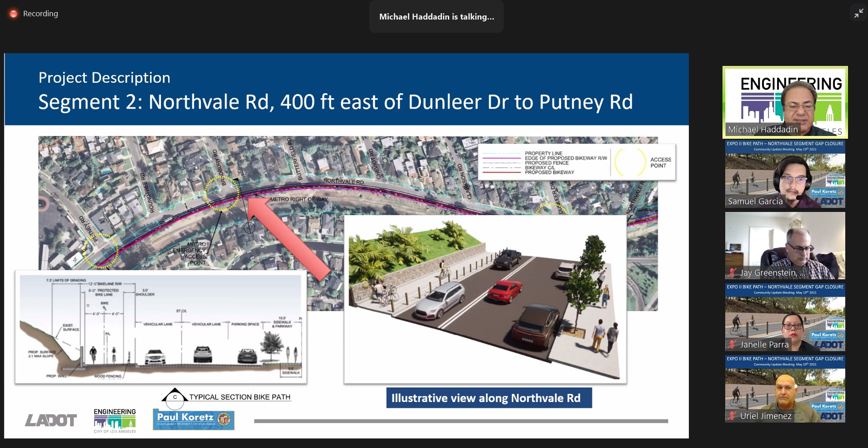The image size is (868, 448).
Task: Click the Engineering City of Los Angeles logo
Action: [x=115, y=420]
